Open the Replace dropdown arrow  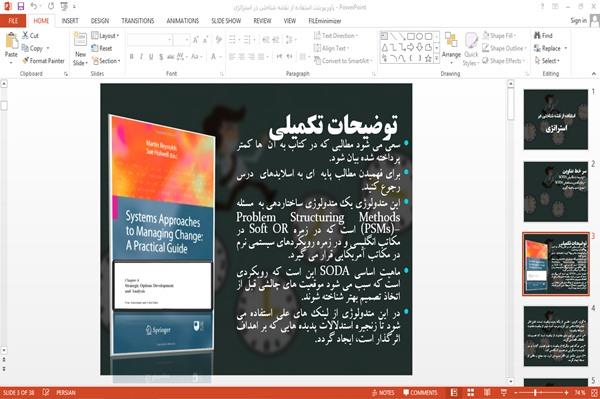(x=566, y=48)
